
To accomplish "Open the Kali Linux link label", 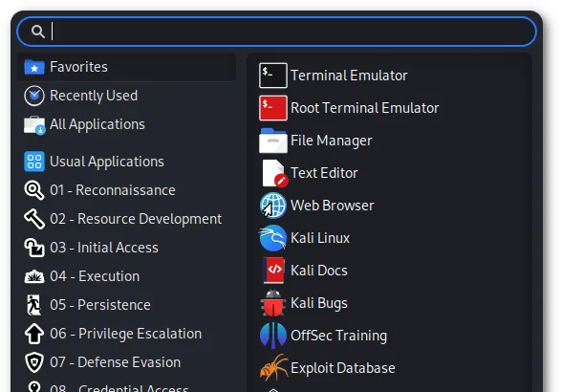I will click(x=320, y=238).
